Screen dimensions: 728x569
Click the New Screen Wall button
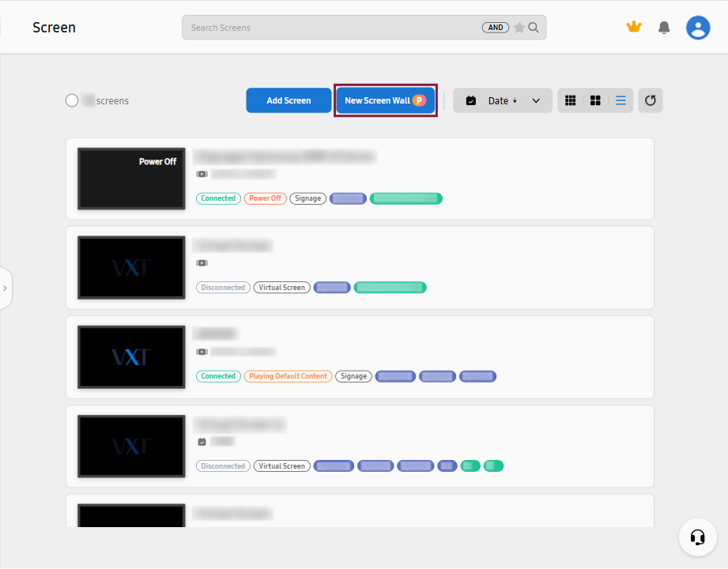[x=386, y=100]
